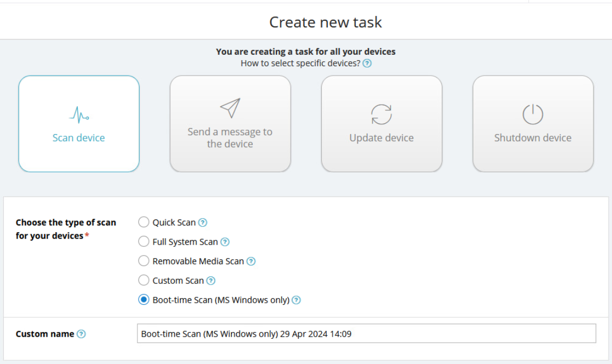
Task: Click the pulse icon in Scan device tile
Action: [79, 114]
